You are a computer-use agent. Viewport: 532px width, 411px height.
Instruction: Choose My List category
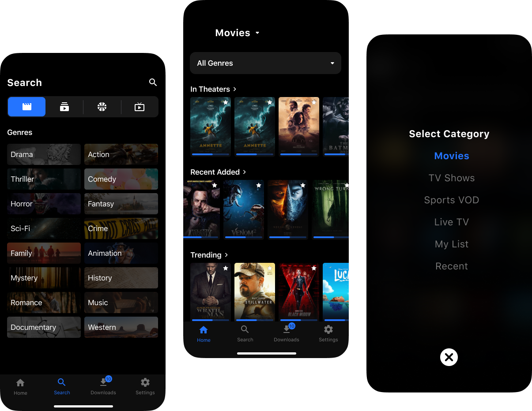click(x=452, y=244)
